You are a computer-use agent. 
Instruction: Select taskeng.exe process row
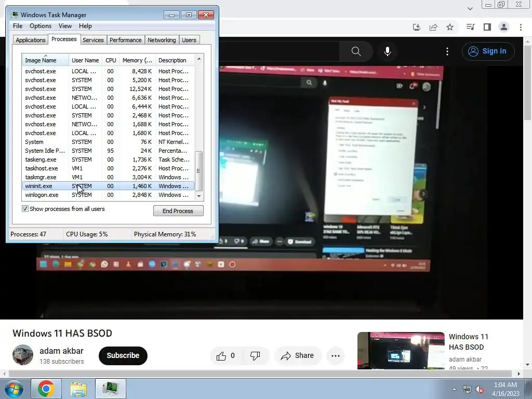pyautogui.click(x=108, y=159)
